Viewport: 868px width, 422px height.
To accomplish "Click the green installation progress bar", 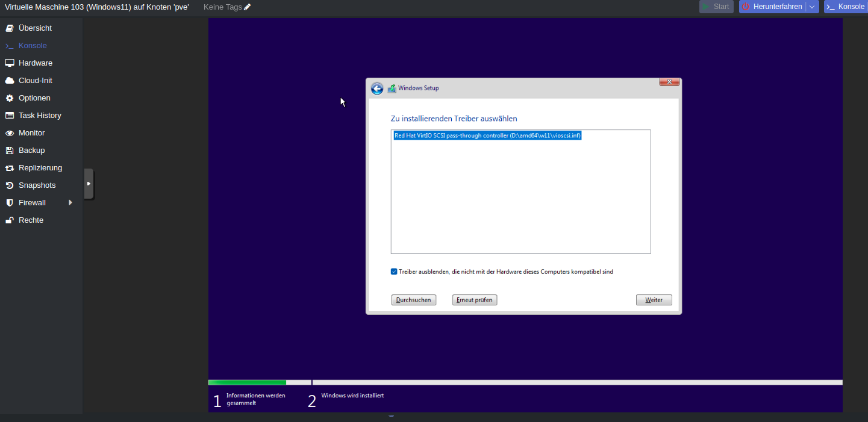I will (x=247, y=382).
